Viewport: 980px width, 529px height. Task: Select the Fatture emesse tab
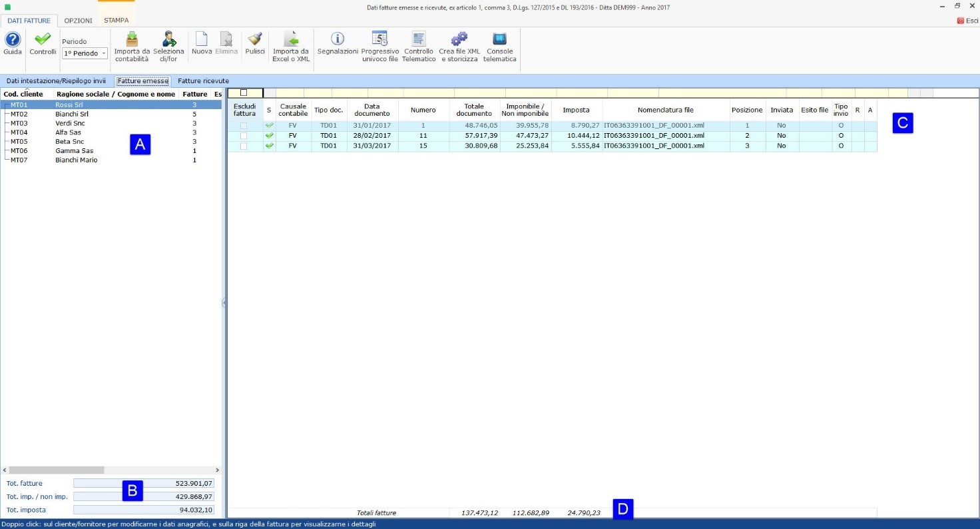point(143,81)
